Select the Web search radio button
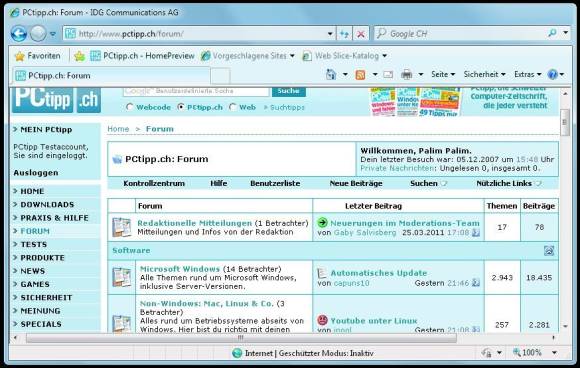The width and height of the screenshot is (580, 368). (x=233, y=107)
